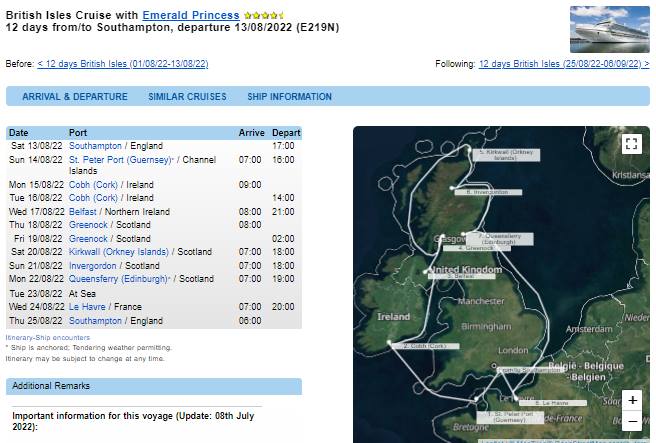This screenshot has height=443, width=656.
Task: Click the Invergordon marker label on map
Action: (x=488, y=192)
